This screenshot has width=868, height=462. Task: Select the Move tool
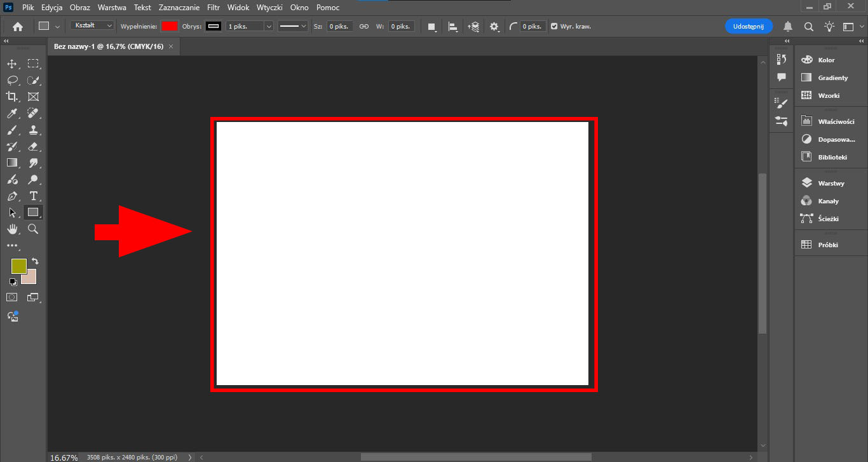point(11,64)
